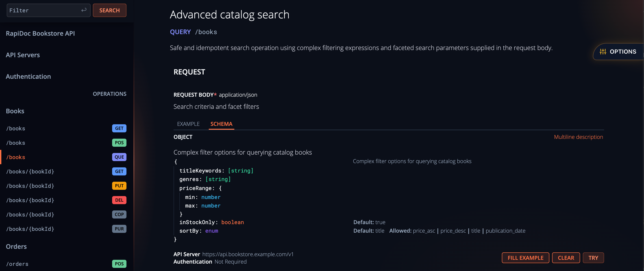Open the POS /books operation
This screenshot has width=644, height=271.
[x=66, y=143]
